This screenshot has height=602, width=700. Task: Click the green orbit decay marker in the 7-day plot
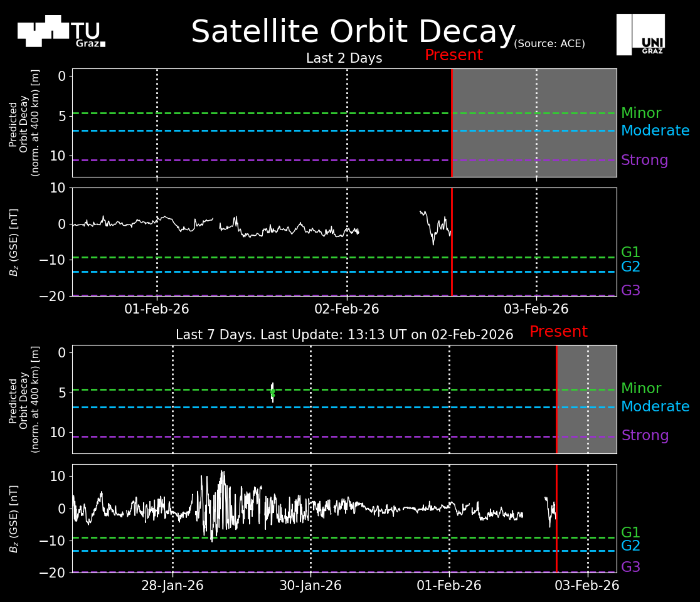point(272,393)
